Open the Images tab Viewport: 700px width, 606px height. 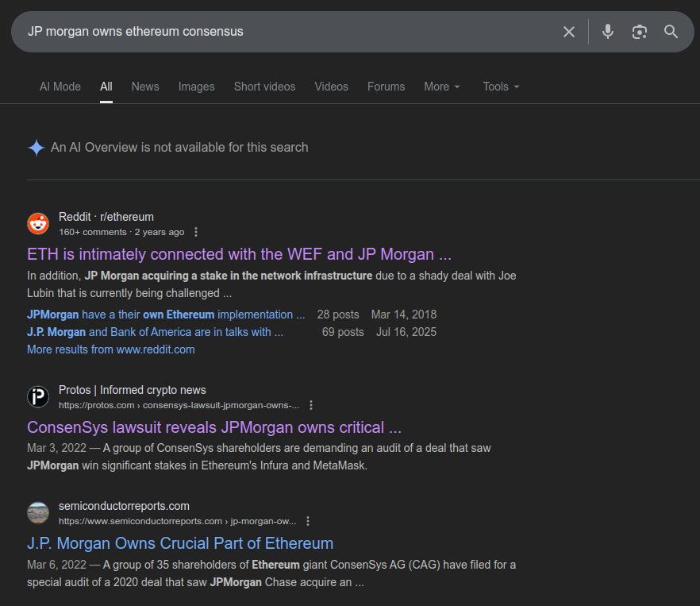point(197,87)
